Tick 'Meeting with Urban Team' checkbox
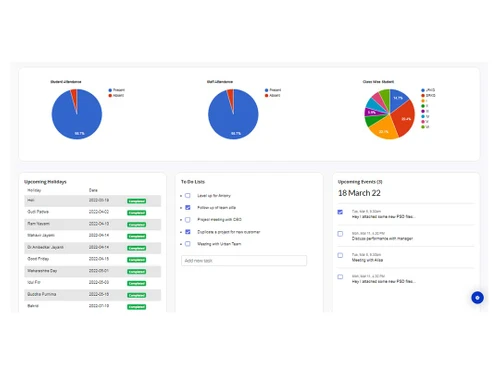The image size is (500, 375). coord(188,244)
